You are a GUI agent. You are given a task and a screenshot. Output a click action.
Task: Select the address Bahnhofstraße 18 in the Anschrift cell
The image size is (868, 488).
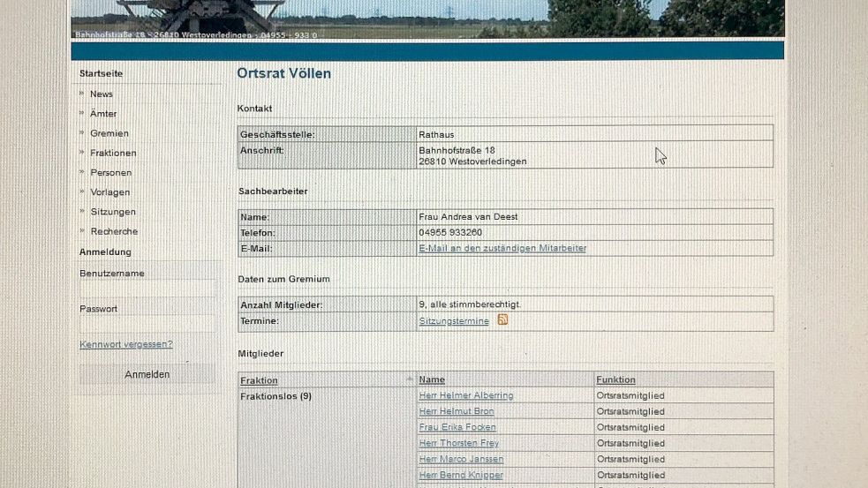pos(457,151)
